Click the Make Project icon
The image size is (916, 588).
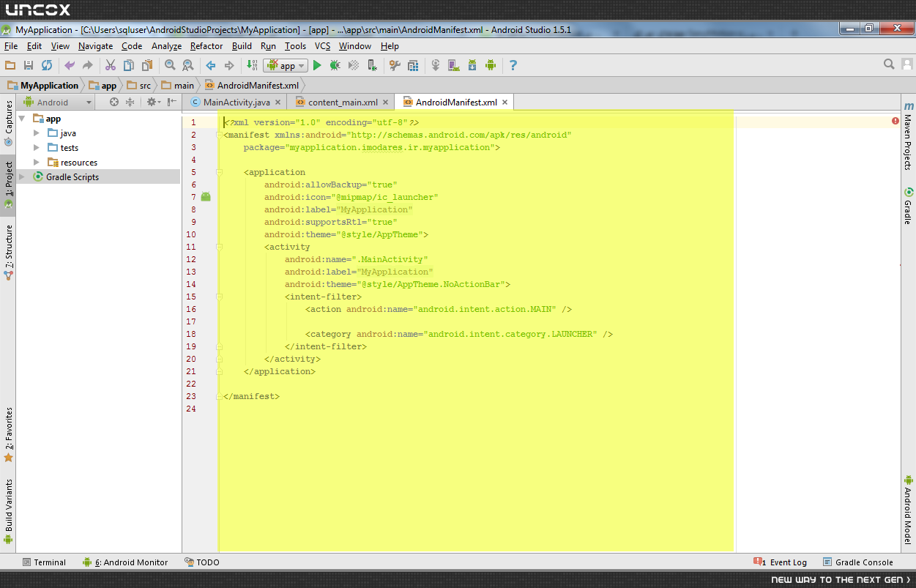[252, 65]
